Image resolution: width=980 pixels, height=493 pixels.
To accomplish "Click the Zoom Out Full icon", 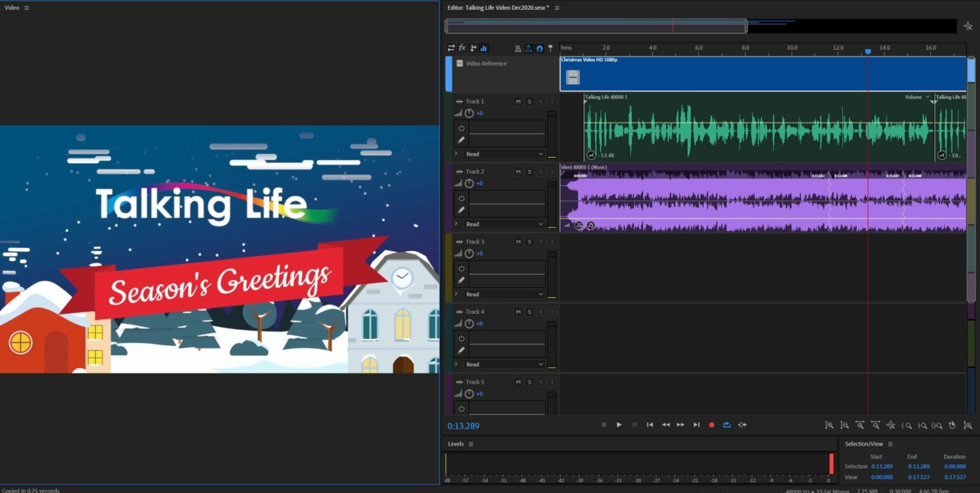I will pos(891,425).
